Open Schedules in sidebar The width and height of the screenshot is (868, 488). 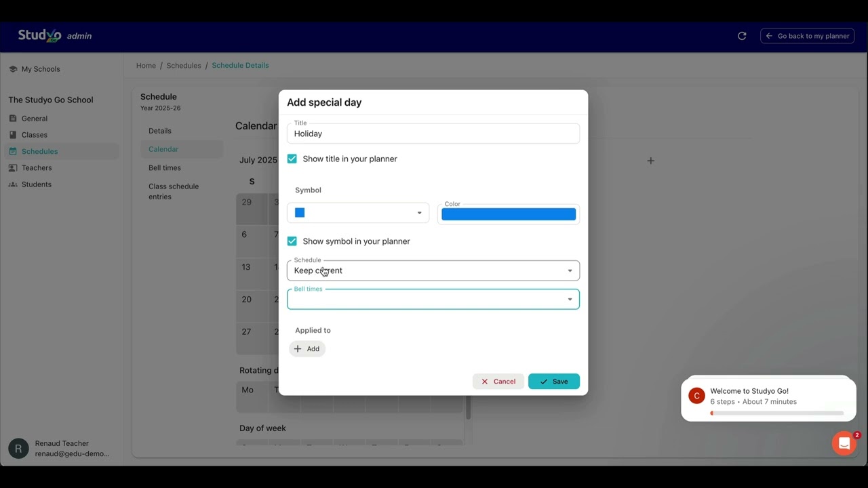click(x=39, y=151)
